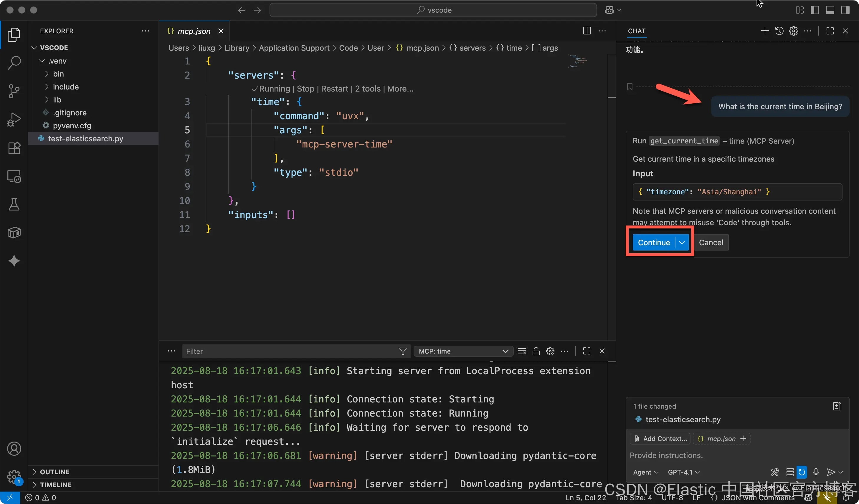Open the Copilot dropdown in the title bar
This screenshot has width=859, height=504.
click(x=613, y=10)
